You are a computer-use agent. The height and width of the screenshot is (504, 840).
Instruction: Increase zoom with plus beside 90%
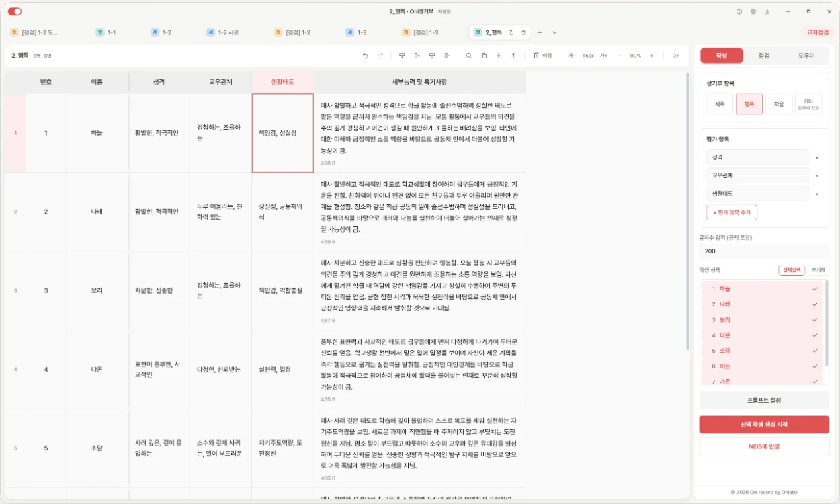click(651, 56)
